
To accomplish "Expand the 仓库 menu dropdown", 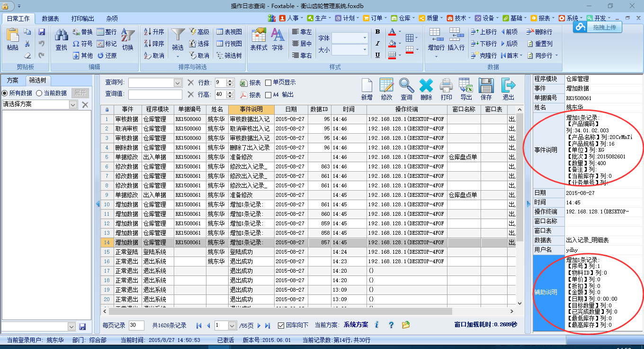I will pos(413,18).
